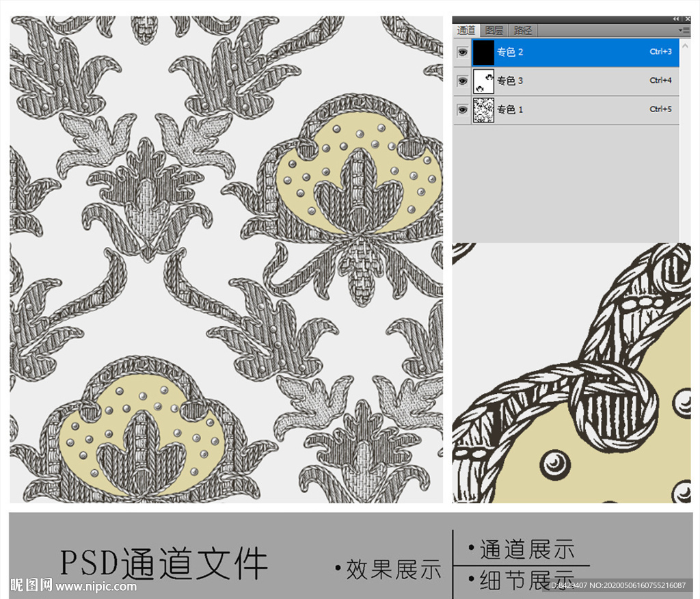Image resolution: width=700 pixels, height=599 pixels.
Task: Collapse the panel with double-arrow icon
Action: pos(676,19)
